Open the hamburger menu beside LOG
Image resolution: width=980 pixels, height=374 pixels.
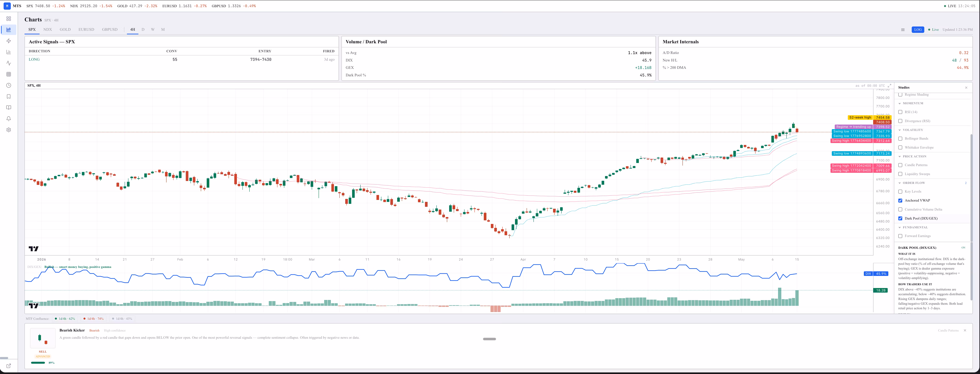[903, 30]
